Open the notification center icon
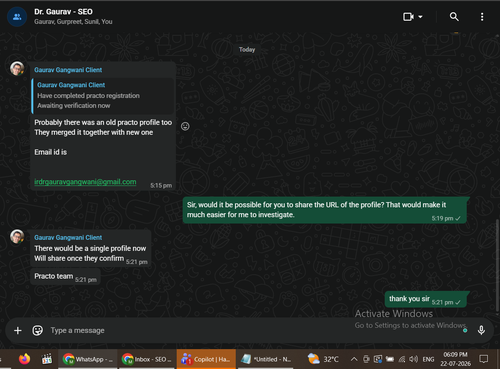 [x=483, y=359]
